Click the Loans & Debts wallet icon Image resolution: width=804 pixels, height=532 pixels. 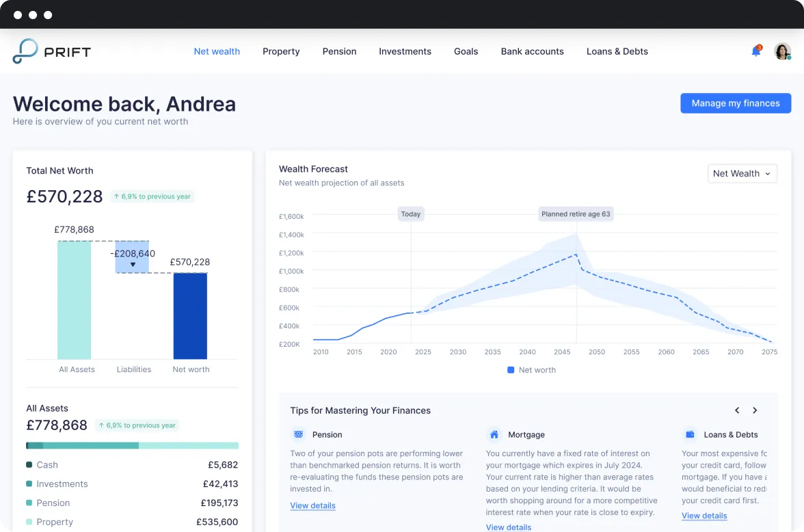(691, 434)
